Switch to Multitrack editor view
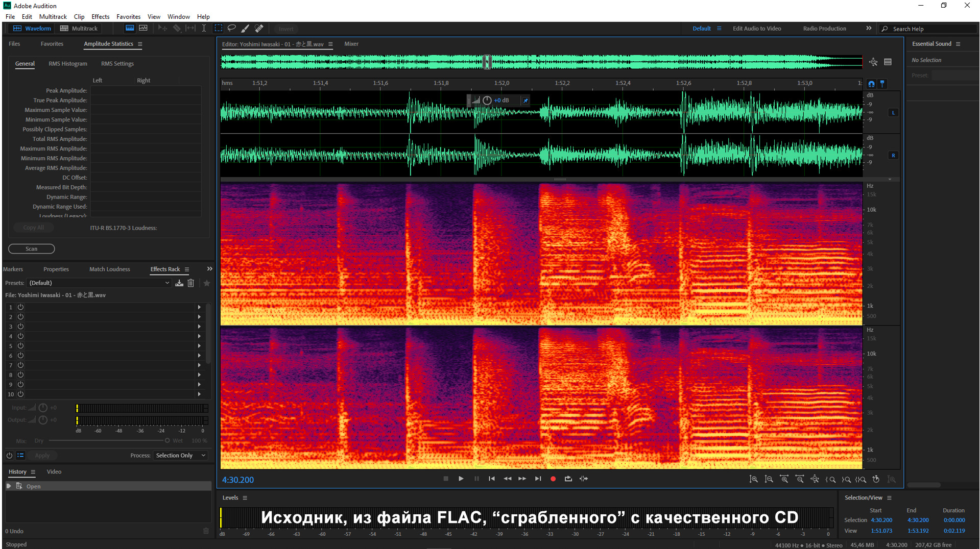The image size is (980, 549). point(79,29)
